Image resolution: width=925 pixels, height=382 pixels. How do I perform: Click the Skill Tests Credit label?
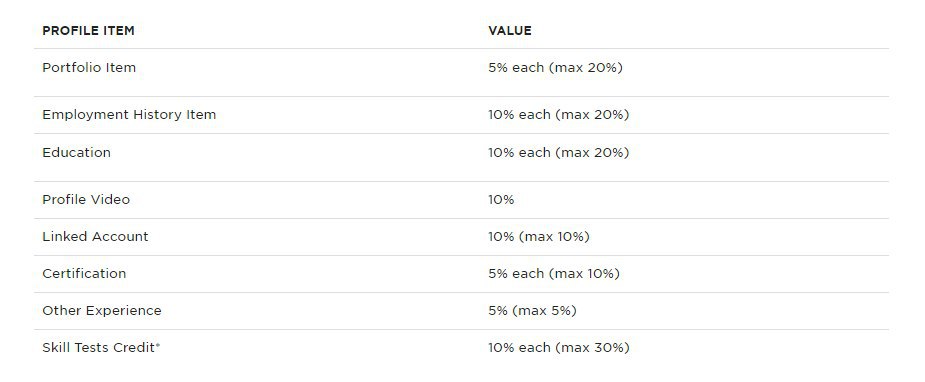pos(99,348)
